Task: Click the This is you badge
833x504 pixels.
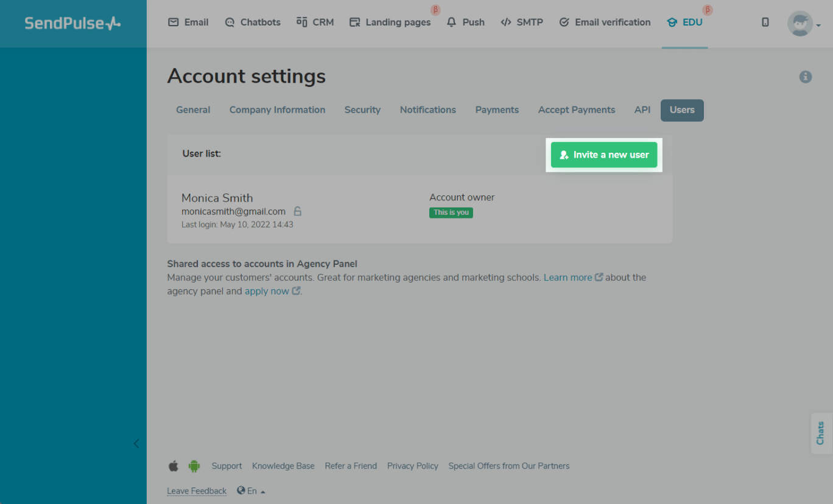Action: [x=451, y=212]
